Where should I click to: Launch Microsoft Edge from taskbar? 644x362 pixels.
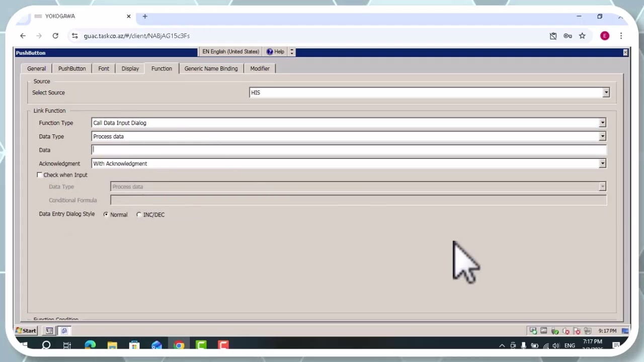90,345
